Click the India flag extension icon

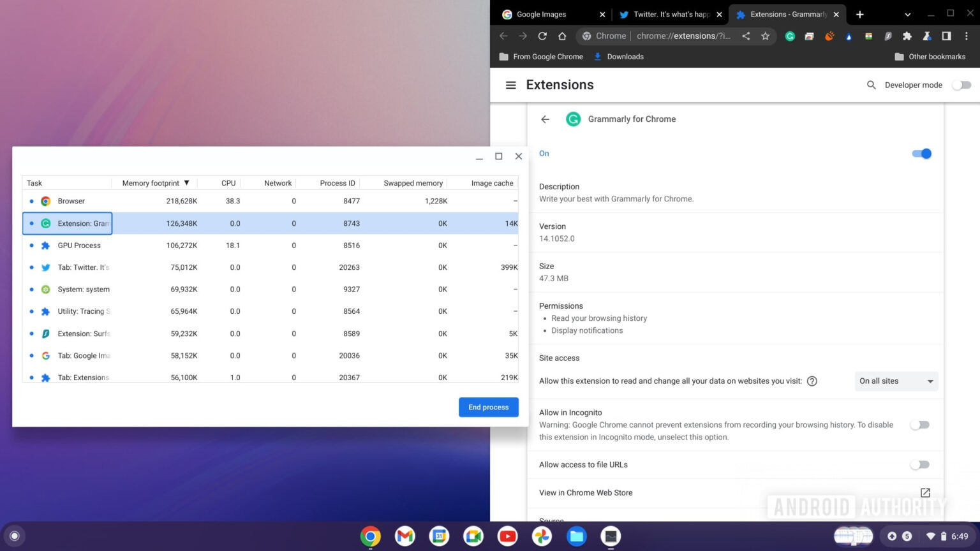[868, 36]
